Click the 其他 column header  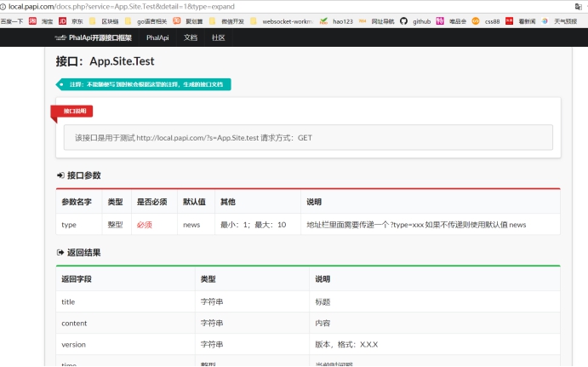pyautogui.click(x=228, y=202)
